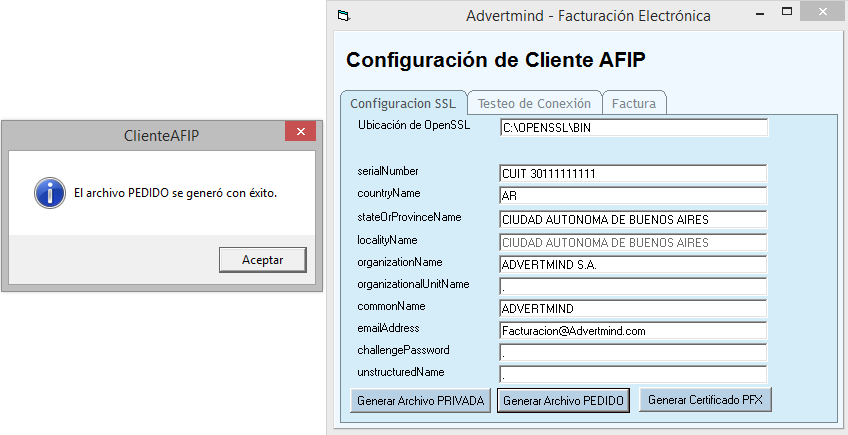Screen dimensions: 848x435
Task: Click the 'countryName' label text
Action: tap(389, 193)
